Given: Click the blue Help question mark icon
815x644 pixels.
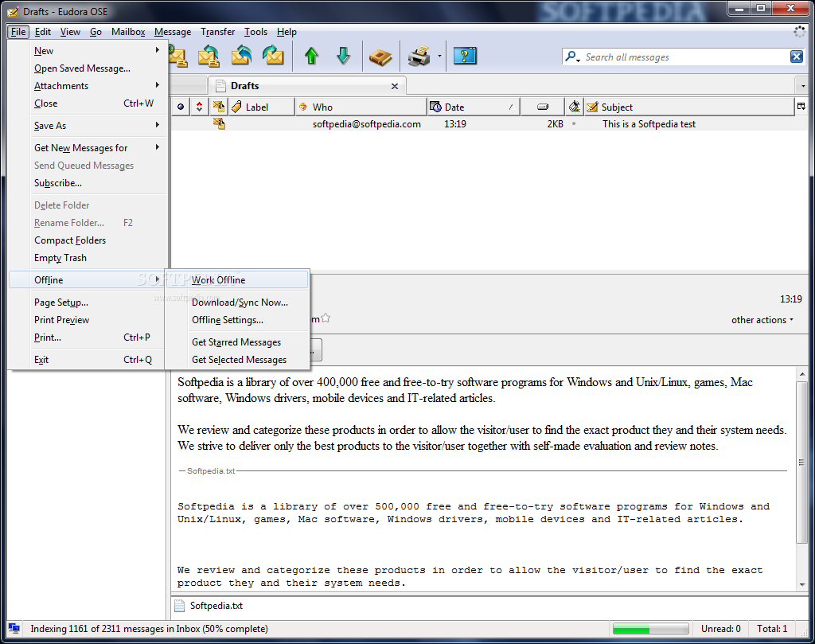Looking at the screenshot, I should pyautogui.click(x=465, y=56).
